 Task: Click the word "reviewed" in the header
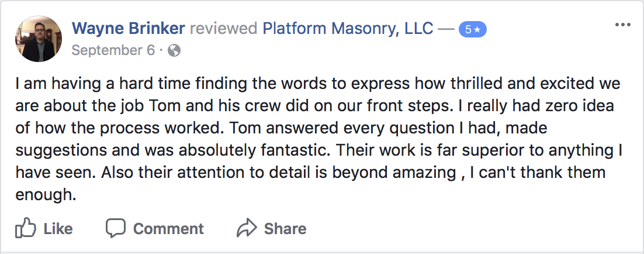(224, 28)
